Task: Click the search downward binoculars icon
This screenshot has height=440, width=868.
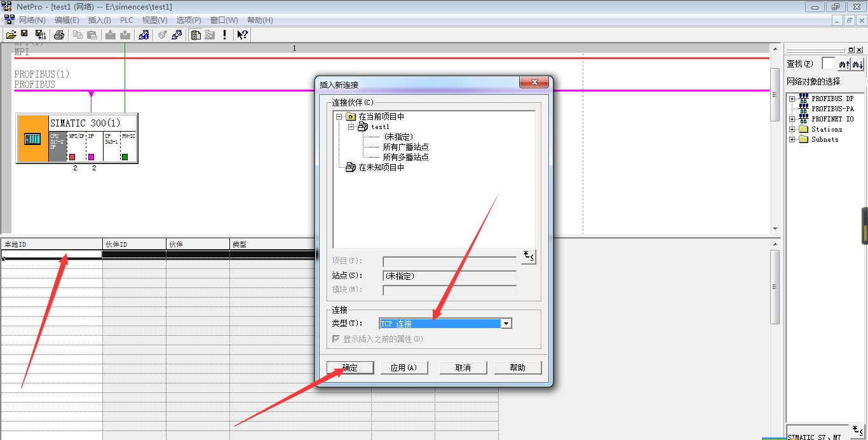Action: [x=857, y=64]
